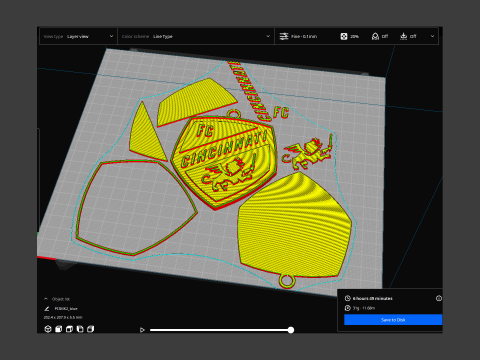Click the simulation path slider handle
The width and height of the screenshot is (480, 360).
click(291, 330)
